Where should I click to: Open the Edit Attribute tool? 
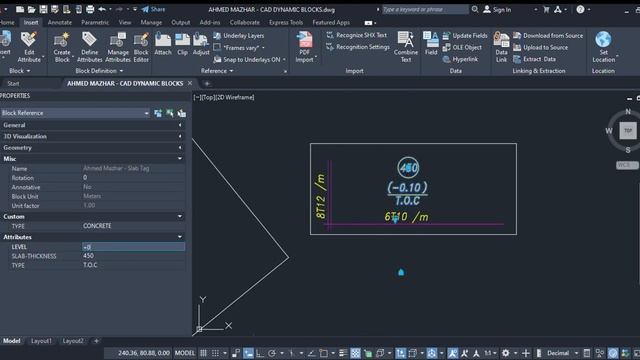29,47
